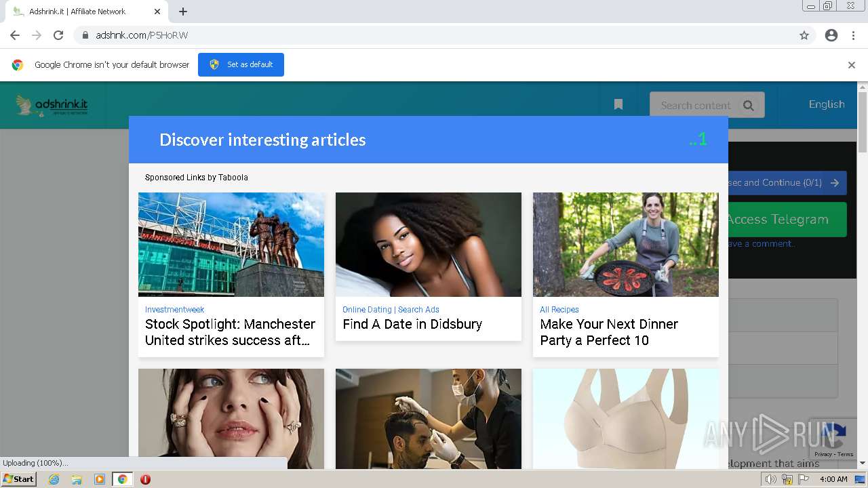Click the green countdown number in popup
The width and height of the screenshot is (868, 488).
[x=698, y=140]
